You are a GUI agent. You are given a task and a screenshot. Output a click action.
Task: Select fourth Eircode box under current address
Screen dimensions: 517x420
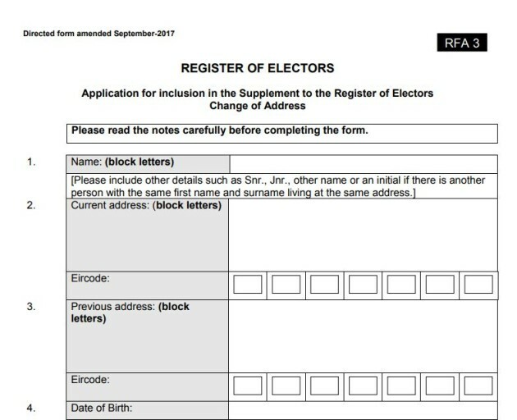(x=364, y=285)
